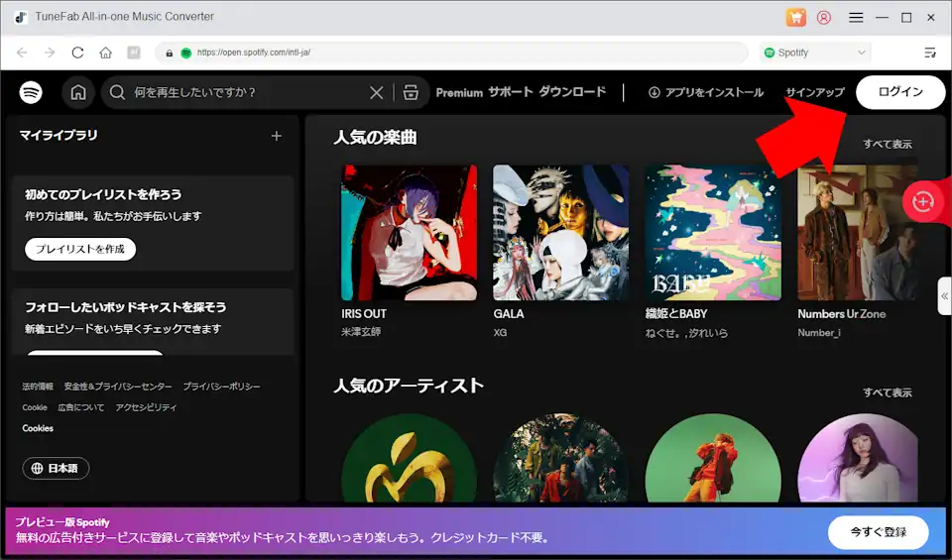Click the plus icon beside マイライブラリ
This screenshot has height=560, width=952.
pos(277,136)
